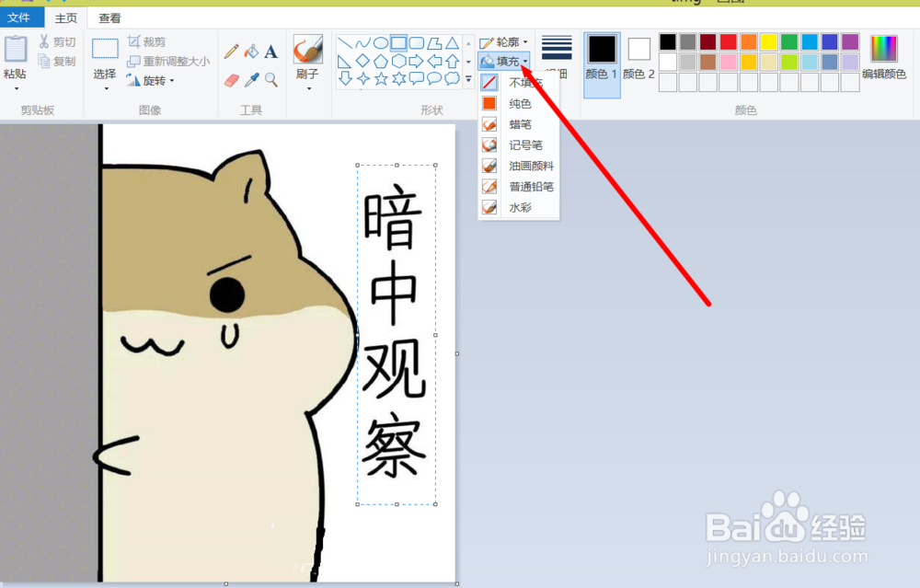Pick the purple palette color
Viewport: 920px width, 588px height.
[x=850, y=41]
